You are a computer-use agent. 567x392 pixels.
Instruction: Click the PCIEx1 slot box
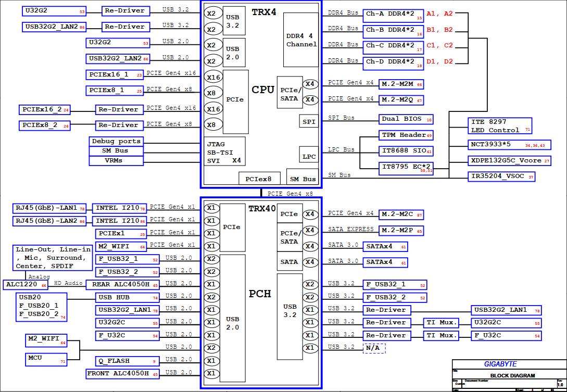click(121, 234)
